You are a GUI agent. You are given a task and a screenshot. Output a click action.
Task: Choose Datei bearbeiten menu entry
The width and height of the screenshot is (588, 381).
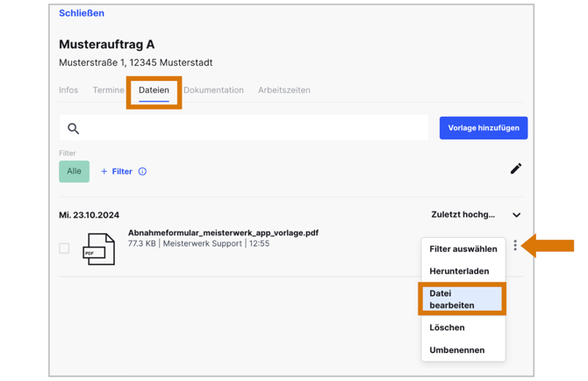[463, 298]
